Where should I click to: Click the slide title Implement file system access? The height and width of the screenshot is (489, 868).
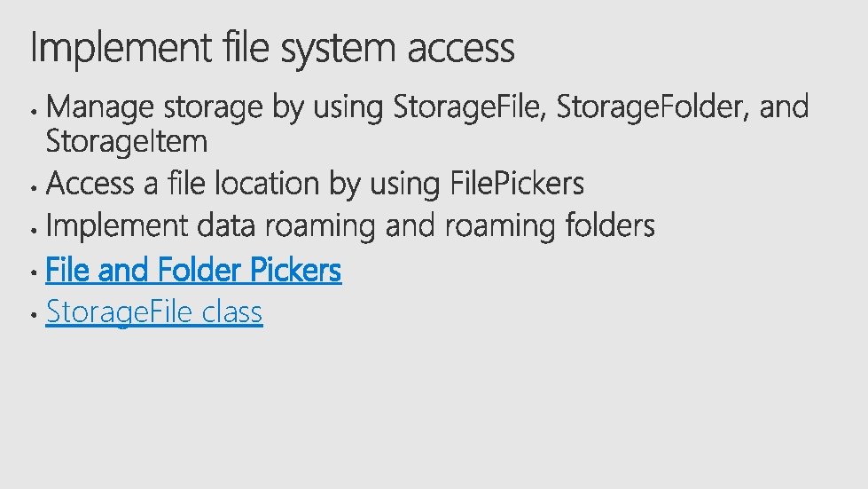(272, 48)
